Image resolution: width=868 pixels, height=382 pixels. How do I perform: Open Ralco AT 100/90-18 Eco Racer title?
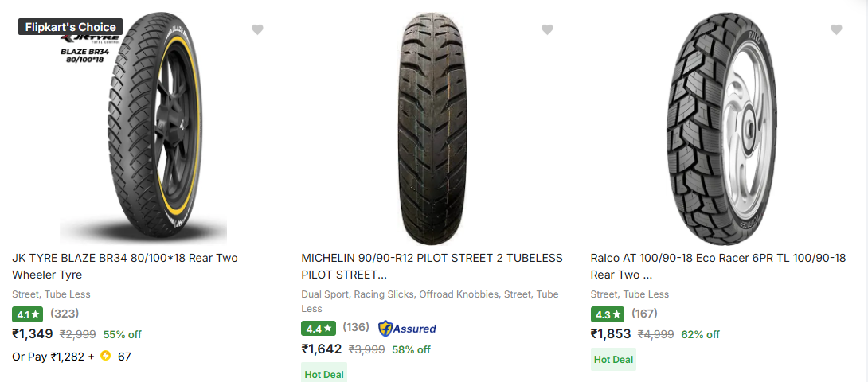click(x=717, y=266)
